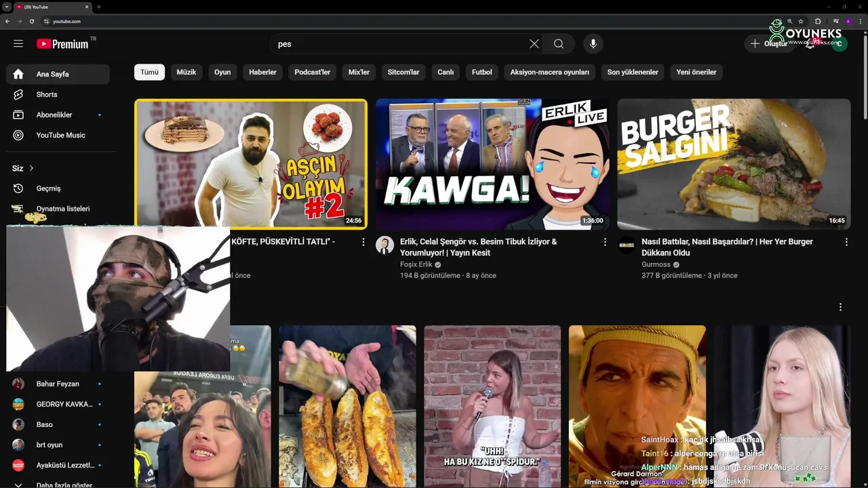Reload the page with the refresh icon
This screenshot has height=488, width=868.
tap(31, 21)
